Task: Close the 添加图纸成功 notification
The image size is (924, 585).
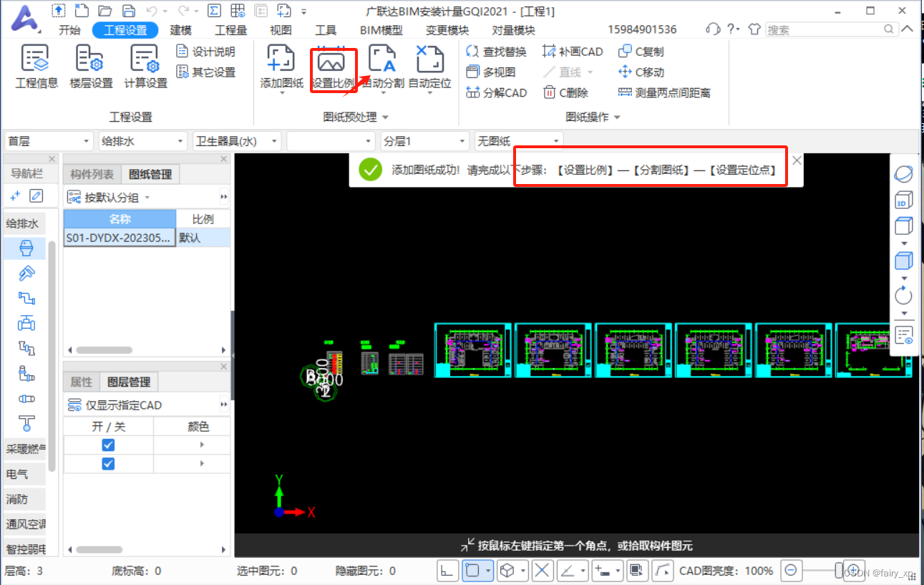Action: [797, 161]
